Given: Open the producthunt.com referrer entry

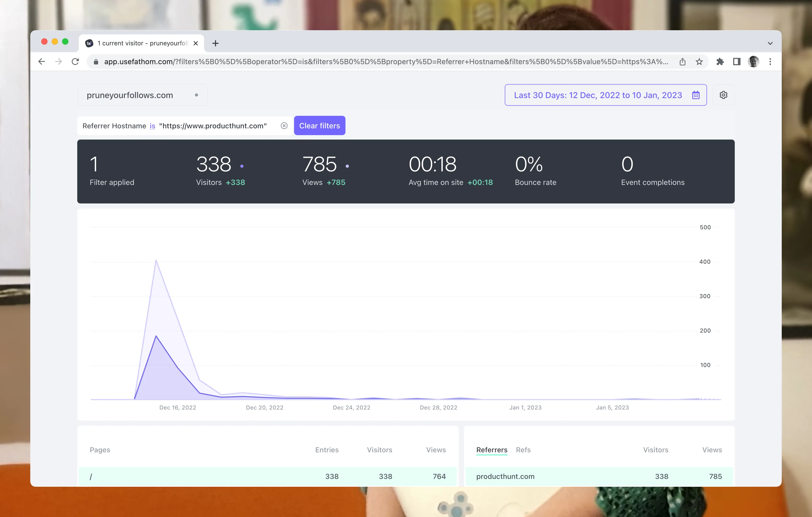Looking at the screenshot, I should coord(505,476).
